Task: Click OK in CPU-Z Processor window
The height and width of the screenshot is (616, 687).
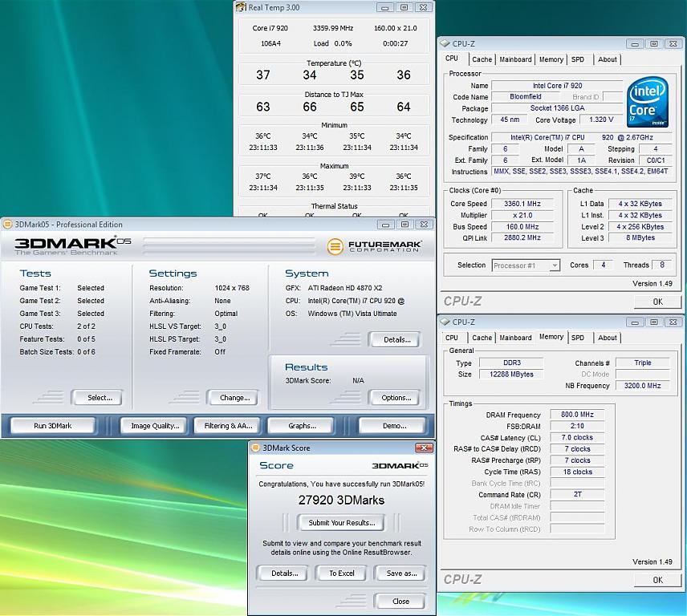Action: (657, 302)
